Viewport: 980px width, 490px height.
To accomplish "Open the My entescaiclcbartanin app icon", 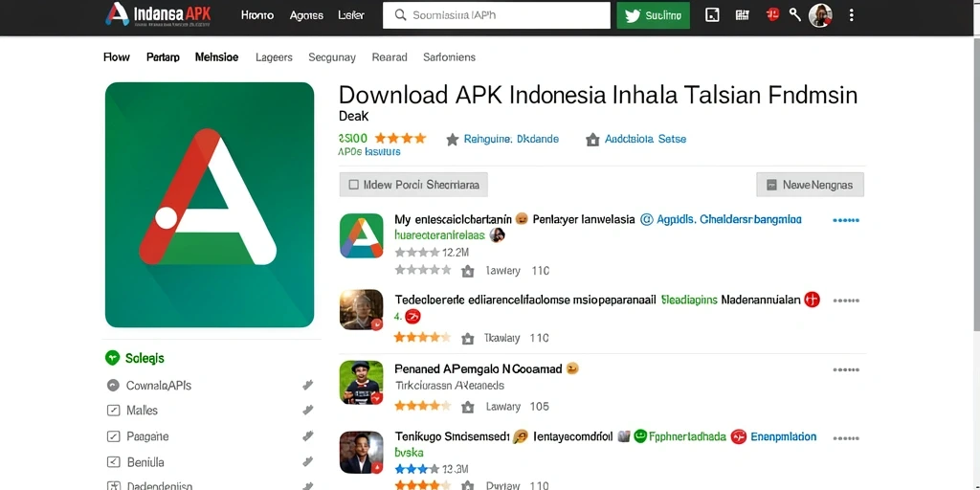I will (361, 235).
